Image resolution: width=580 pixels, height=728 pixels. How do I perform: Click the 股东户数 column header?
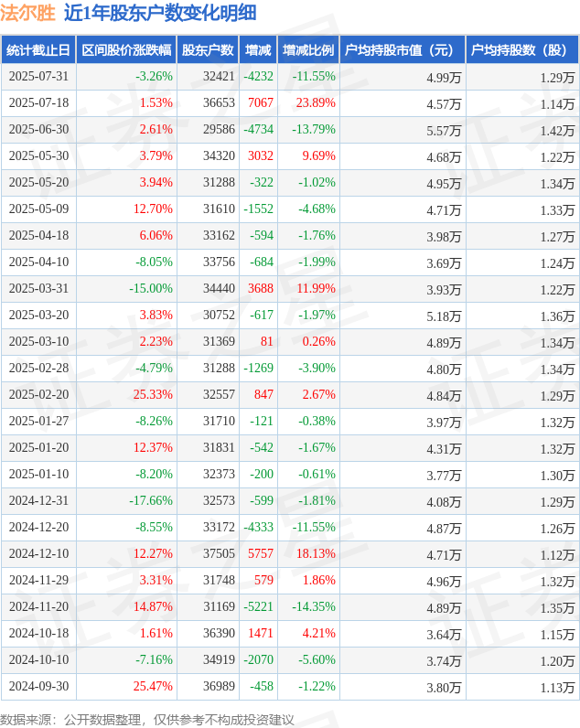pyautogui.click(x=208, y=50)
